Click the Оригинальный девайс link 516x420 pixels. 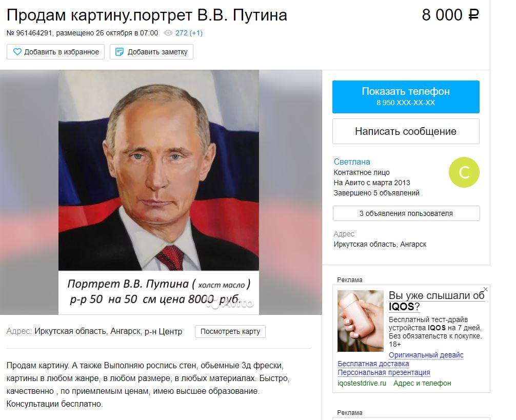pyautogui.click(x=426, y=355)
